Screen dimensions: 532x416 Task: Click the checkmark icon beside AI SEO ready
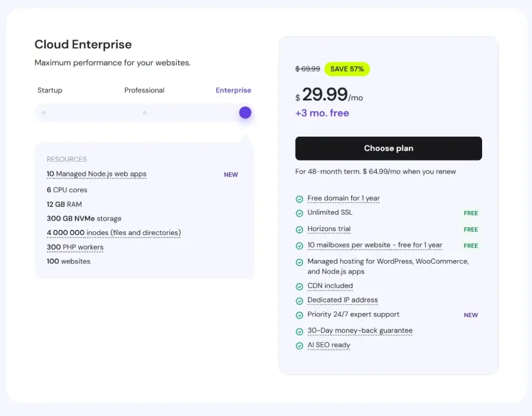pos(300,345)
